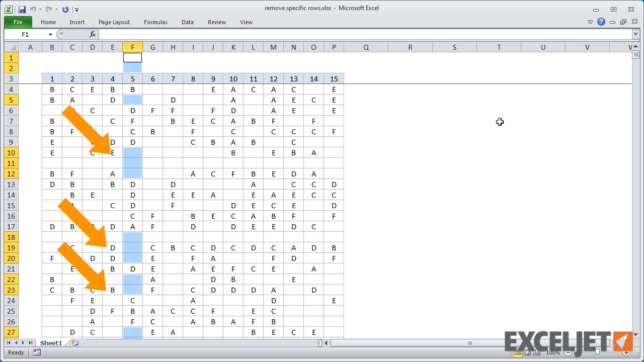Screen dimensions: 644x362
Task: Expand the Undo history dropdown
Action: (41, 9)
